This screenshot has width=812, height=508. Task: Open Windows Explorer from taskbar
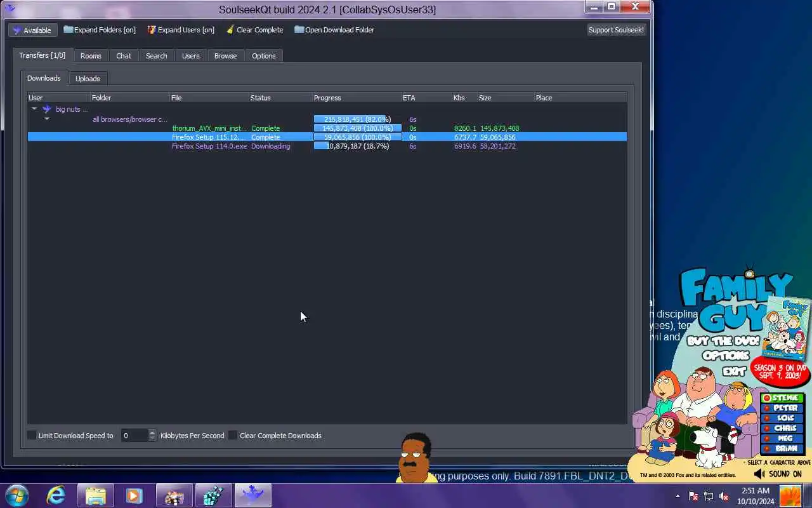coord(95,495)
